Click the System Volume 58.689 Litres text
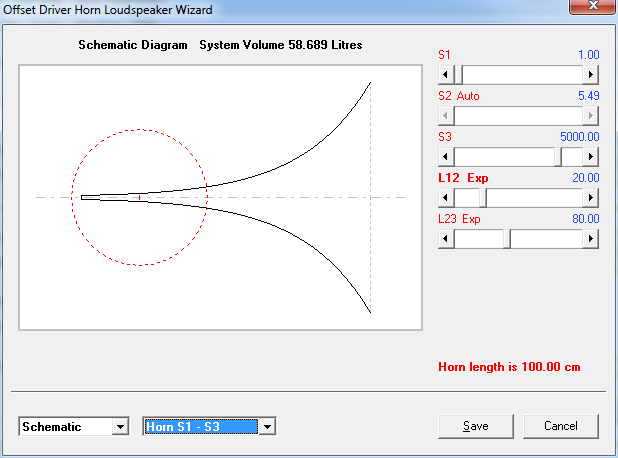The height and width of the screenshot is (458, 618). [281, 45]
